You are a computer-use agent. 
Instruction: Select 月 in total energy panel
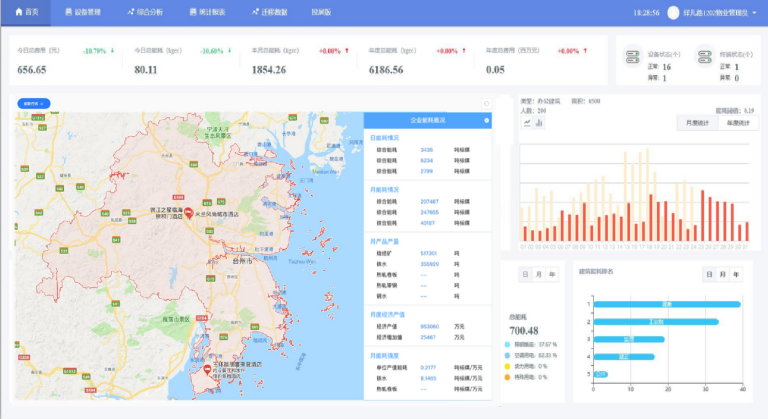tap(539, 274)
